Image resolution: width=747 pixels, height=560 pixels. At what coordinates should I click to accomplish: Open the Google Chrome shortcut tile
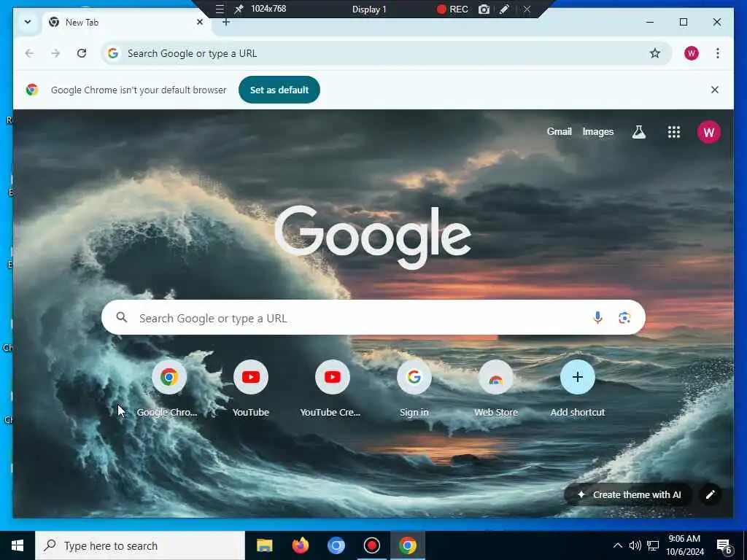(x=169, y=389)
